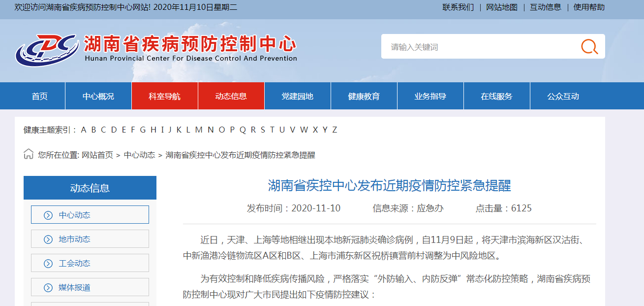This screenshot has width=644, height=306.
Task: Click arrow icon beside 媒体报道 sidebar item
Action: (x=48, y=288)
